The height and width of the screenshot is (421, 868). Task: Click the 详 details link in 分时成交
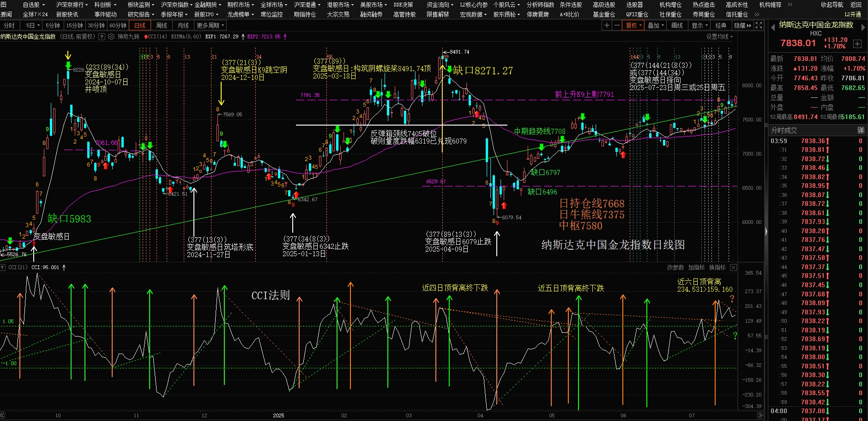[x=861, y=130]
